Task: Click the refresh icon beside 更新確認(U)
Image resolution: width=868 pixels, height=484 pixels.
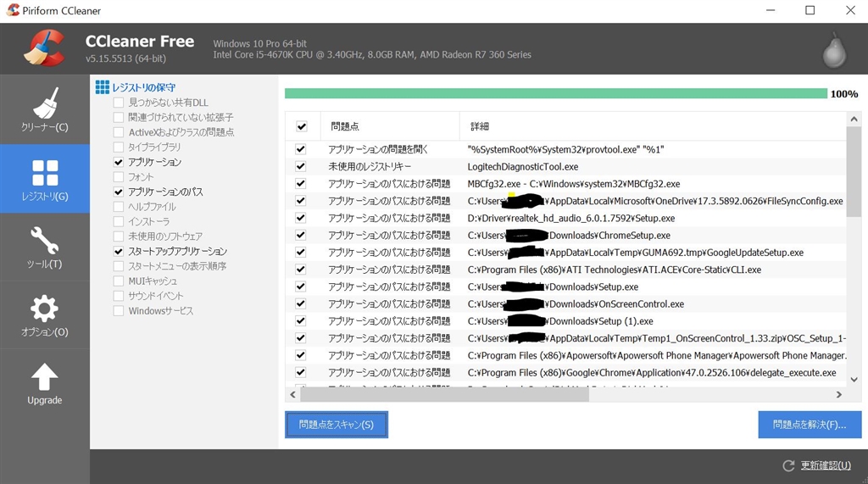Action: [788, 465]
